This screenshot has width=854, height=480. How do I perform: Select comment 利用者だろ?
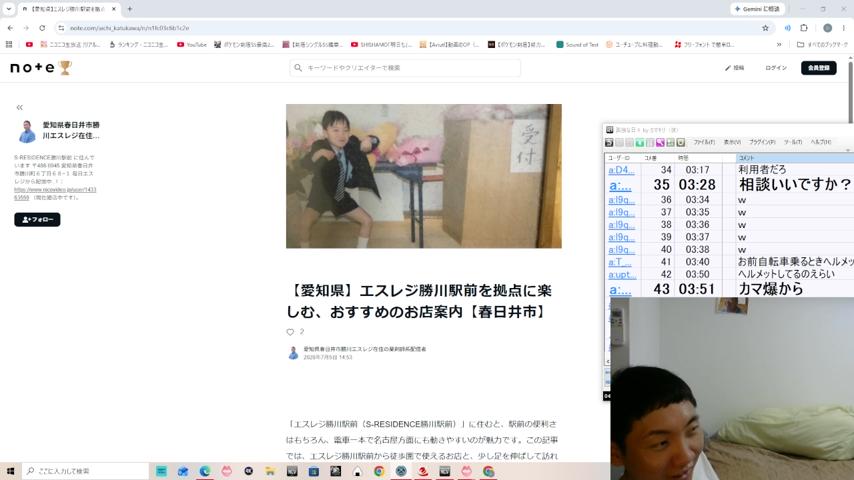click(762, 170)
